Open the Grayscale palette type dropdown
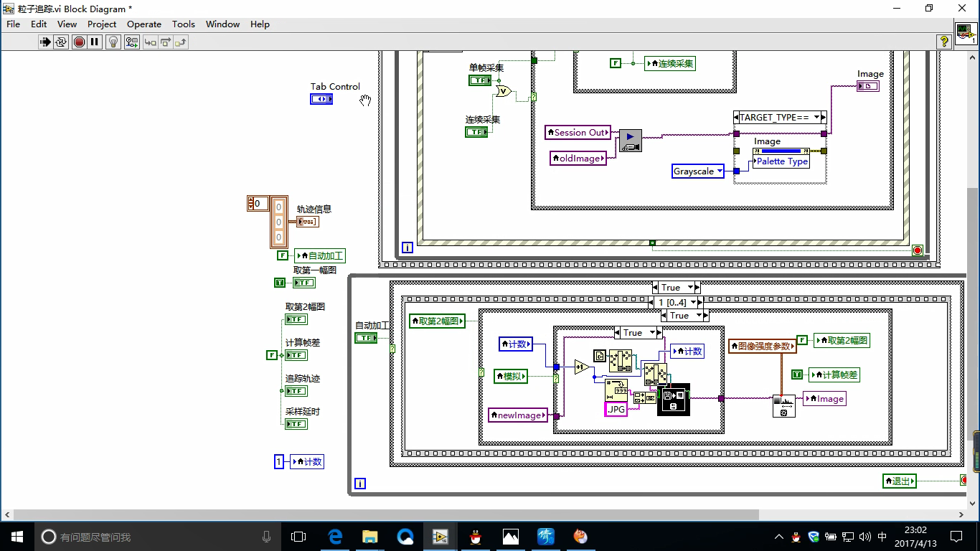Viewport: 980px width, 551px height. [x=720, y=171]
